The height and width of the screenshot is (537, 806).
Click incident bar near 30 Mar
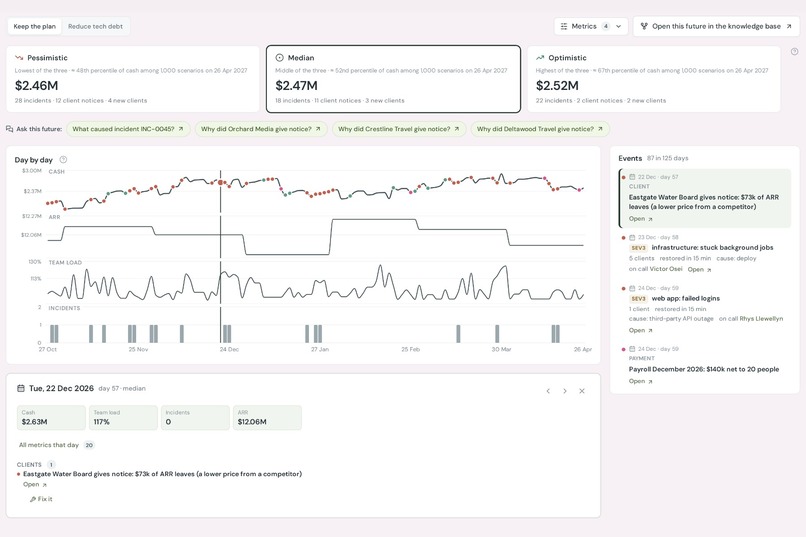click(497, 334)
